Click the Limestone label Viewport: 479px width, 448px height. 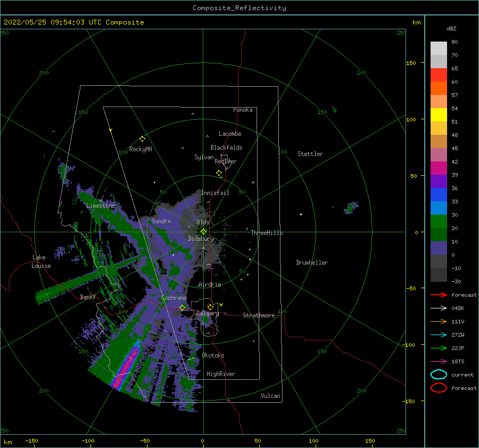coord(101,206)
